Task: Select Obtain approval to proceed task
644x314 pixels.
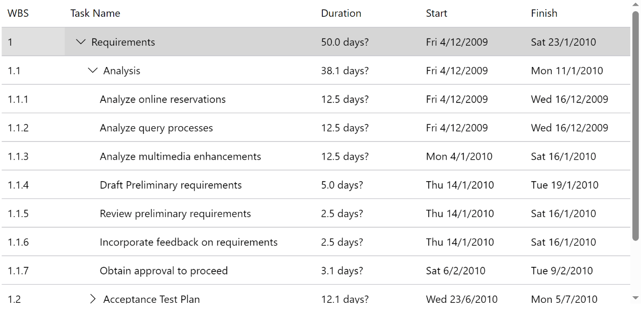Action: click(x=164, y=271)
